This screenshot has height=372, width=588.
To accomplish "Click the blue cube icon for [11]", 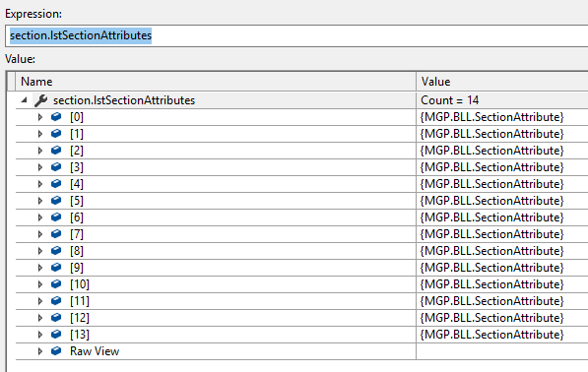I will 56,301.
